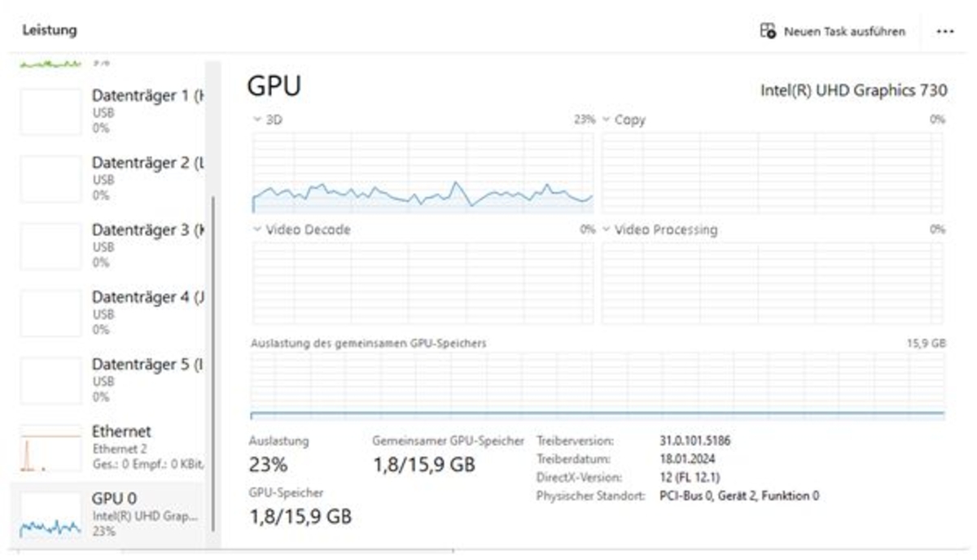
Task: Select the Datenträger 1 thumbnail graph
Action: point(50,112)
